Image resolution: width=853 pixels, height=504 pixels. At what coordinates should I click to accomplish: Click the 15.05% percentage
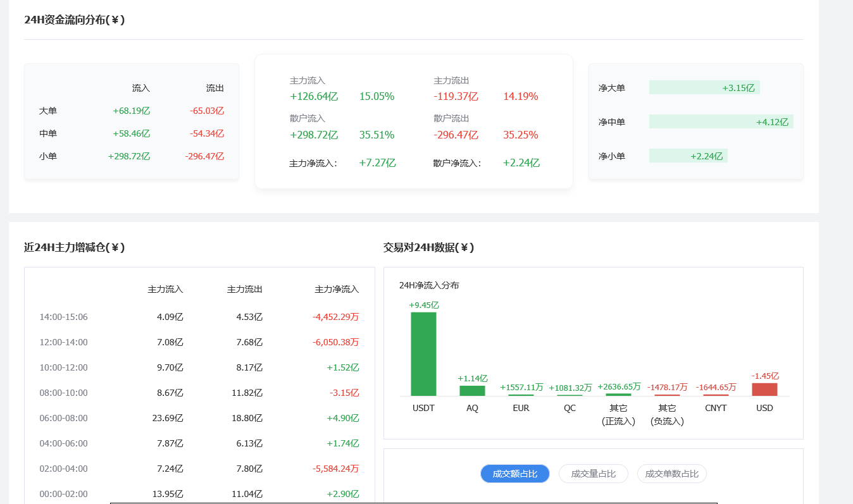coord(377,96)
